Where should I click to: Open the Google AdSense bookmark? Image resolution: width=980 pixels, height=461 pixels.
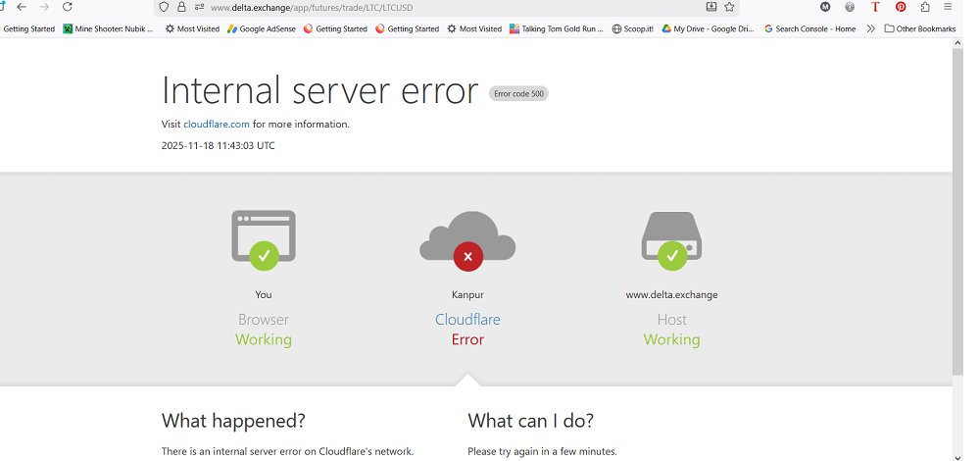pos(262,28)
